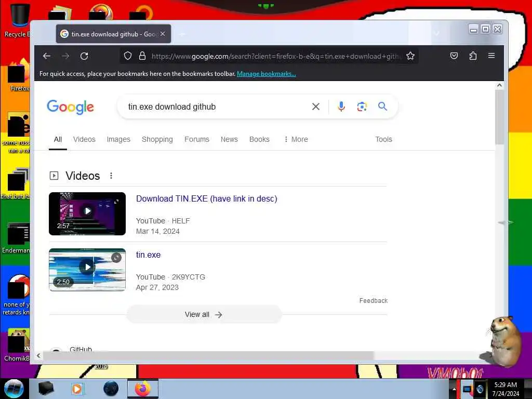532x399 pixels.
Task: Show site info via padlock icon
Action: click(142, 56)
